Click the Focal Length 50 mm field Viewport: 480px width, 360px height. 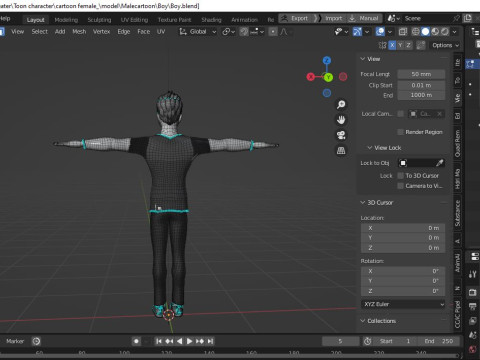point(421,74)
